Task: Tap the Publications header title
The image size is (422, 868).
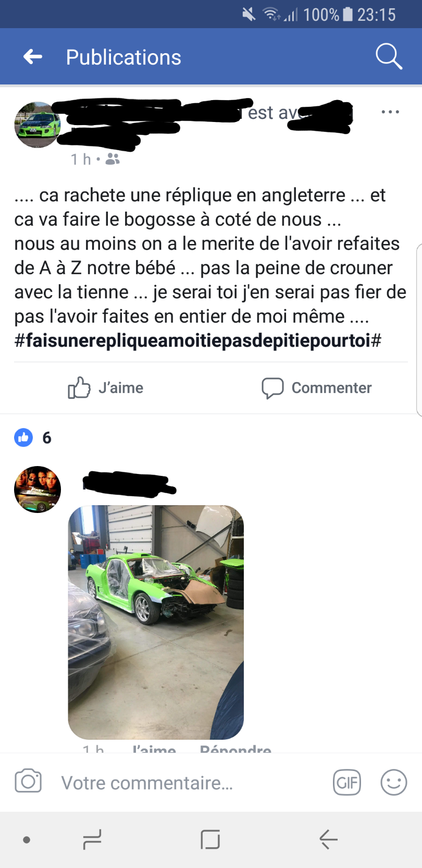Action: (123, 57)
